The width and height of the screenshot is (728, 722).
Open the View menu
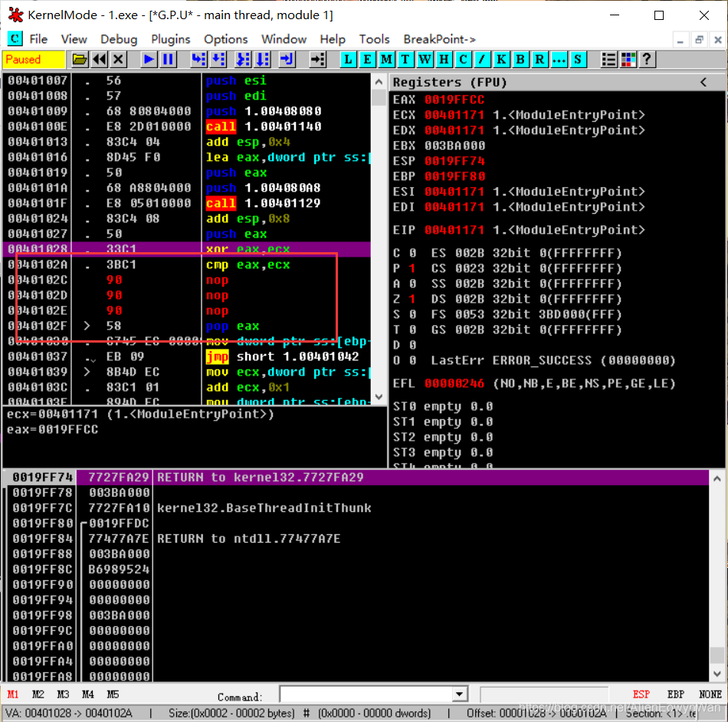pos(74,39)
